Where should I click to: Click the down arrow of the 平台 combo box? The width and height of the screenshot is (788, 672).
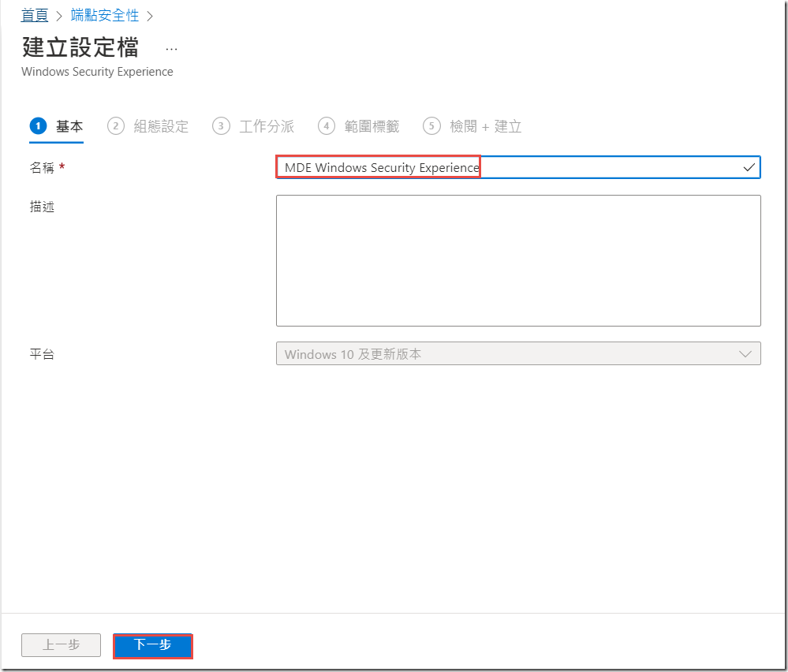click(745, 354)
